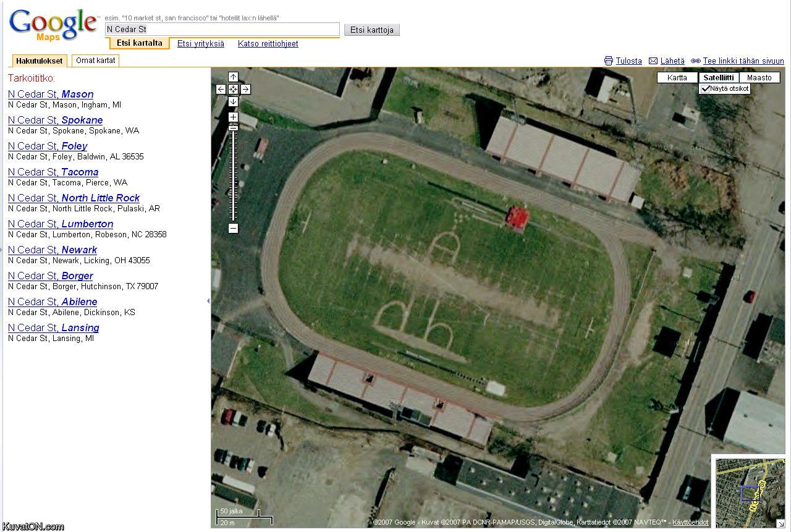Click the center map icon between the arrows

(x=233, y=90)
